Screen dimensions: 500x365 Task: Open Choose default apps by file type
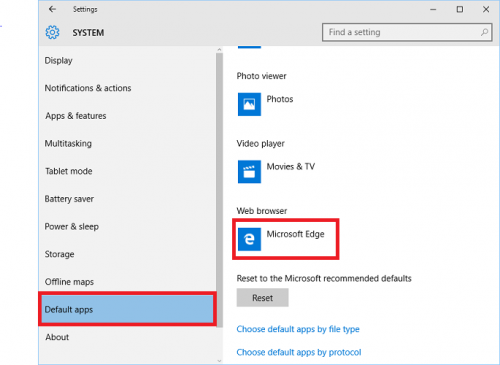click(298, 329)
